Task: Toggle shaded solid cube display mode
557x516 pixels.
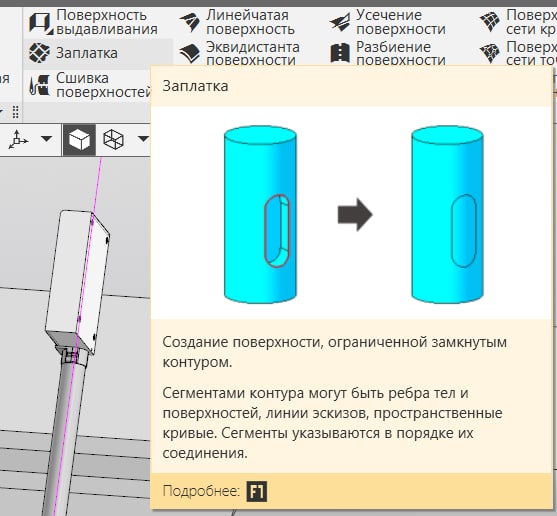Action: tap(79, 140)
